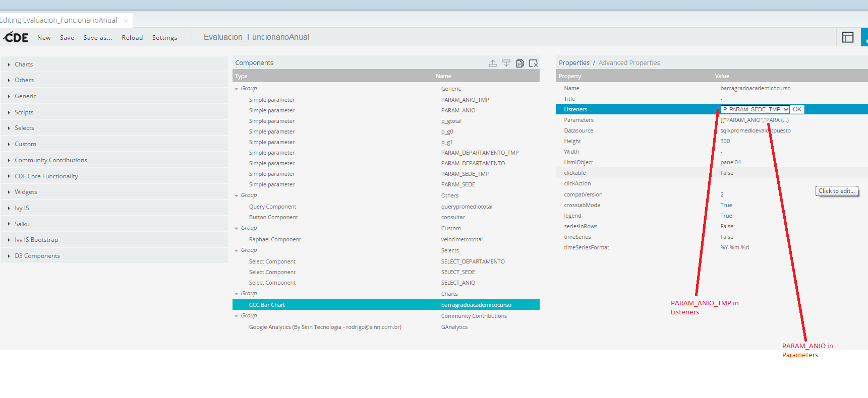868x398 pixels.
Task: Expand the Scripts category
Action: [114, 112]
